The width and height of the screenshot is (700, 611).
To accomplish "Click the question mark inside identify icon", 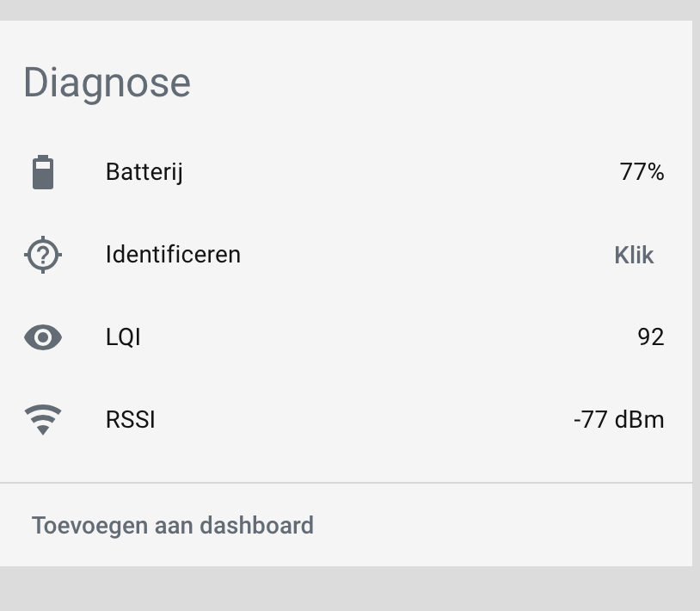I will coord(43,255).
